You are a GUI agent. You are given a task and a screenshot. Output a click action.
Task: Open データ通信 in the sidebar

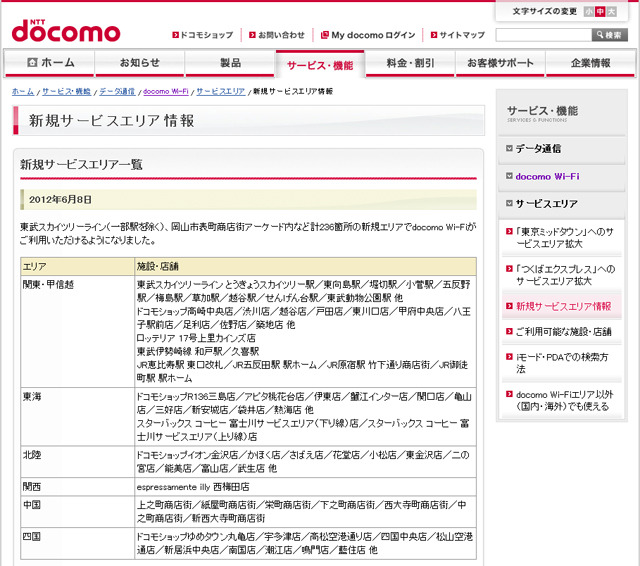pyautogui.click(x=538, y=149)
